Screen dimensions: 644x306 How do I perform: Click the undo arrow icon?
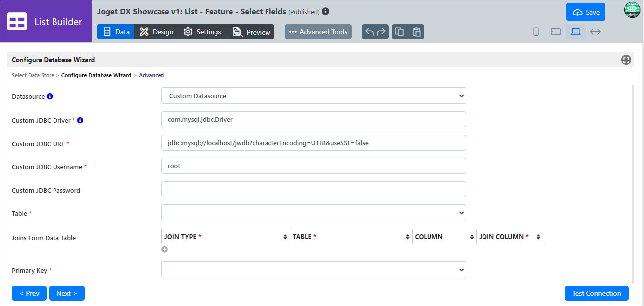click(x=369, y=32)
